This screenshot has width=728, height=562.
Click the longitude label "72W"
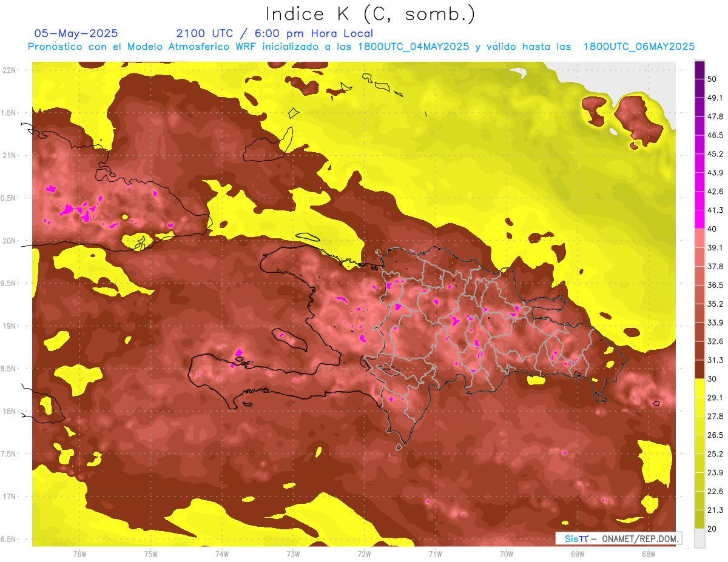click(x=364, y=554)
